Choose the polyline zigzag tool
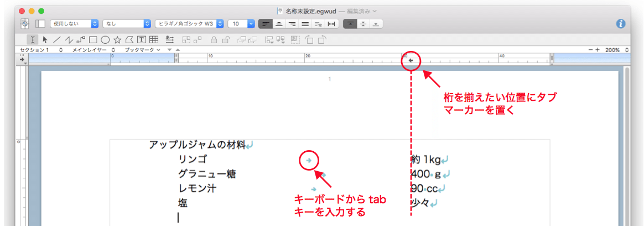Image resolution: width=644 pixels, height=226 pixels. click(69, 39)
